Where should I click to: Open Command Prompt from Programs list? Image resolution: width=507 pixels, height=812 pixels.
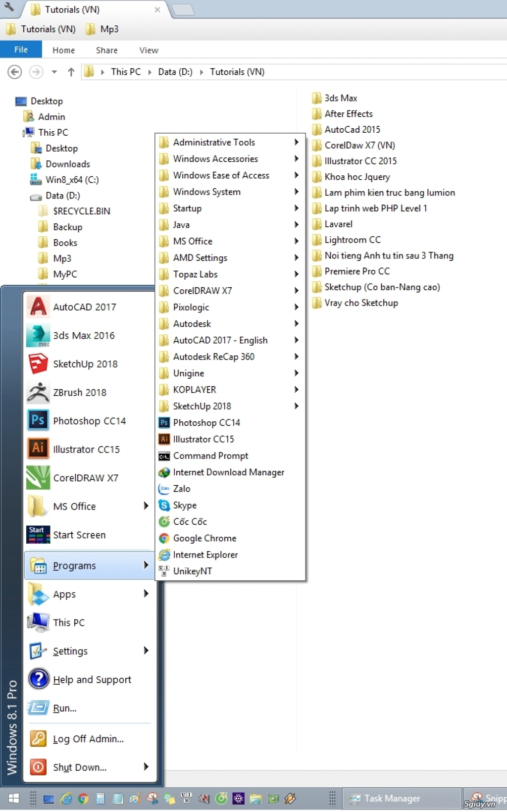[x=231, y=456]
